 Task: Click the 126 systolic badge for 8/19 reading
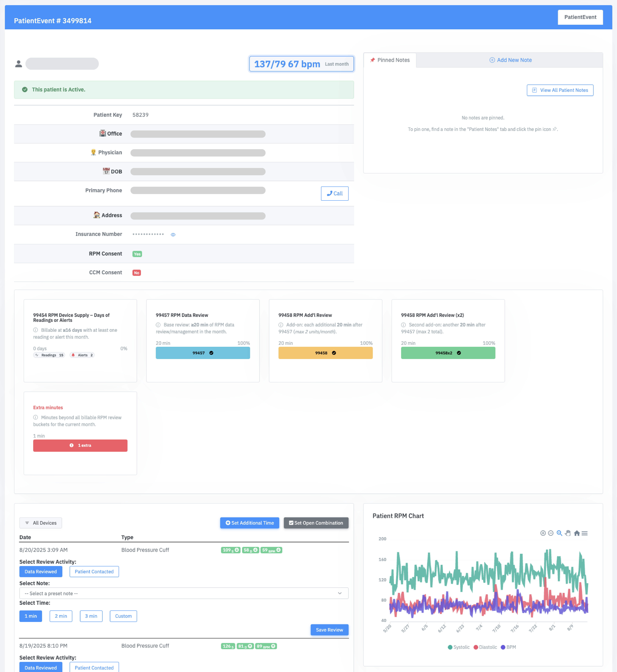click(x=228, y=646)
